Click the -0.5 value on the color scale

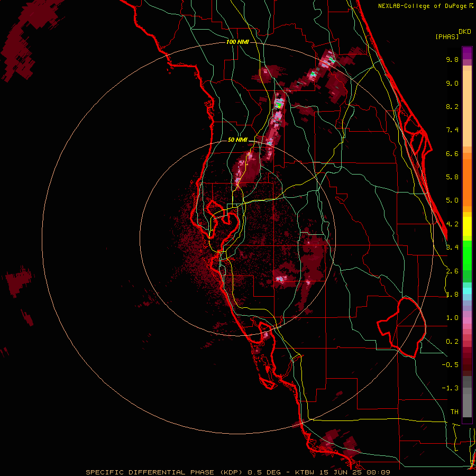(450, 365)
